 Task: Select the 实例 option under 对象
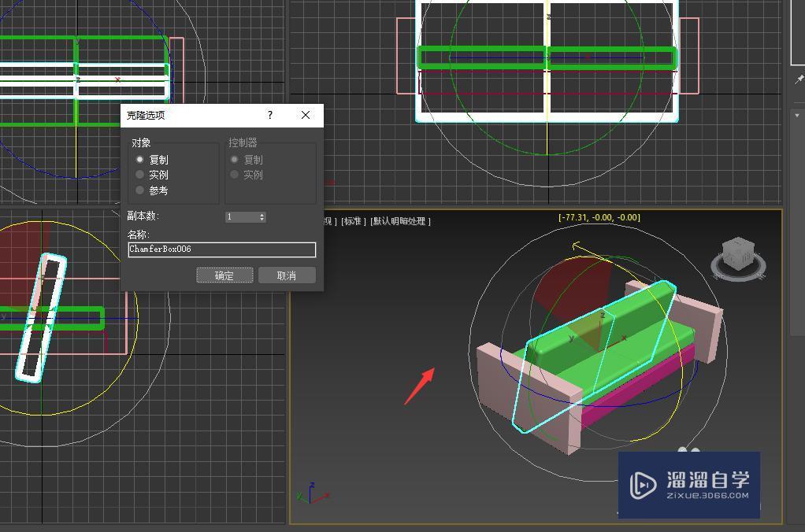[x=140, y=175]
